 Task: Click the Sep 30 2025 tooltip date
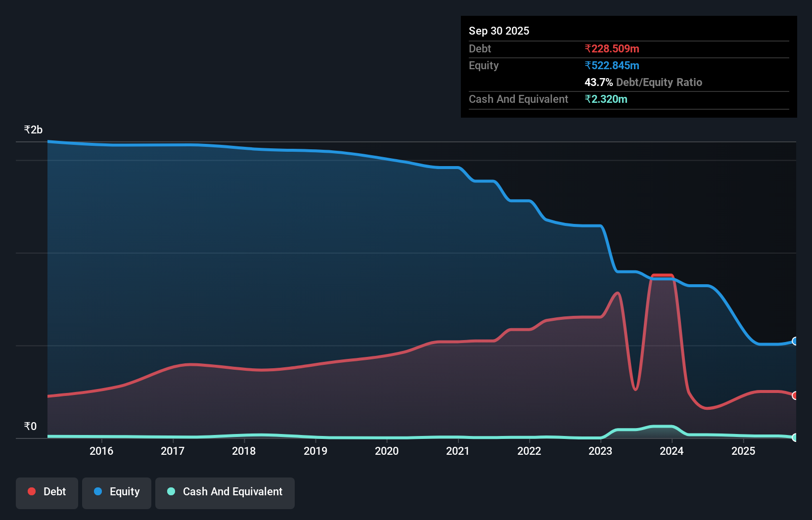tap(499, 31)
